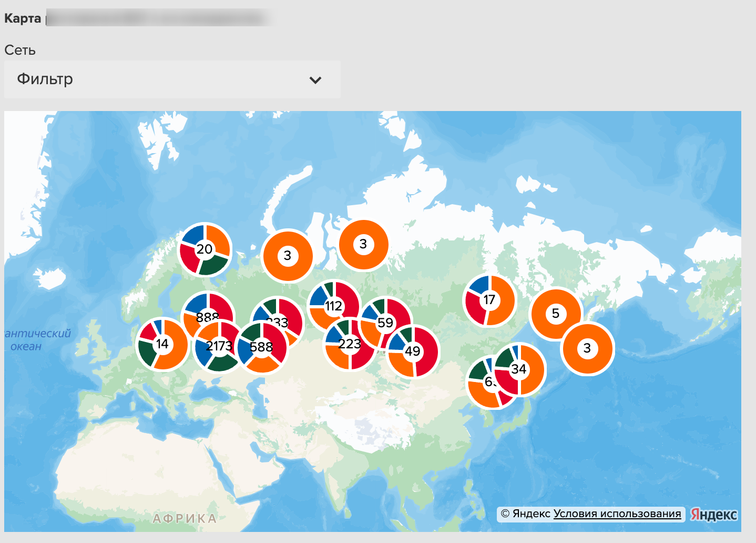Select the cluster marker labeled 588
The height and width of the screenshot is (543, 756).
tap(261, 347)
